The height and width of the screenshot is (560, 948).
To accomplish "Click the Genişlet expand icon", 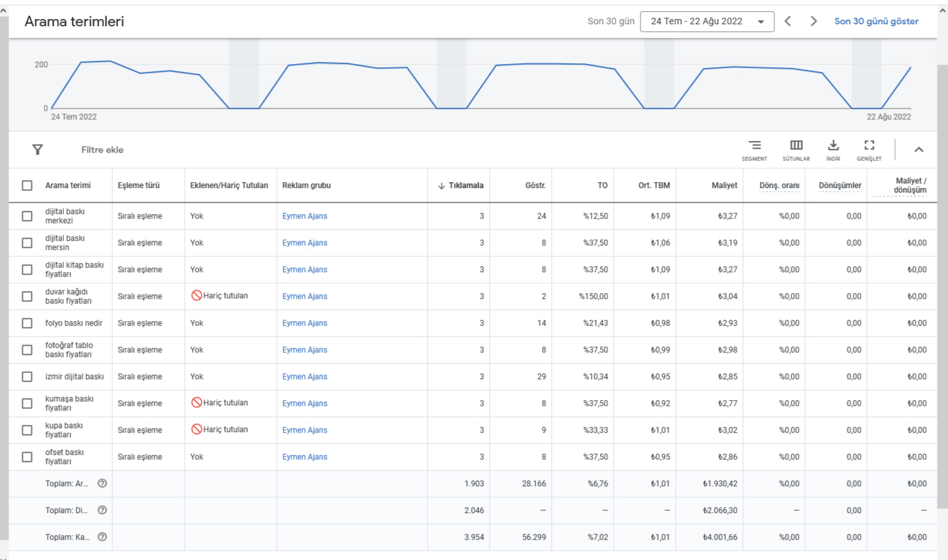I will pyautogui.click(x=869, y=150).
